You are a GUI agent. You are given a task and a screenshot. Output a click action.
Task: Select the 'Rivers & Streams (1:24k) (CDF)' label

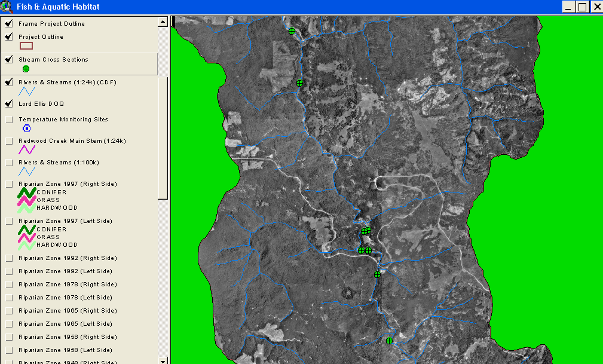click(x=68, y=82)
